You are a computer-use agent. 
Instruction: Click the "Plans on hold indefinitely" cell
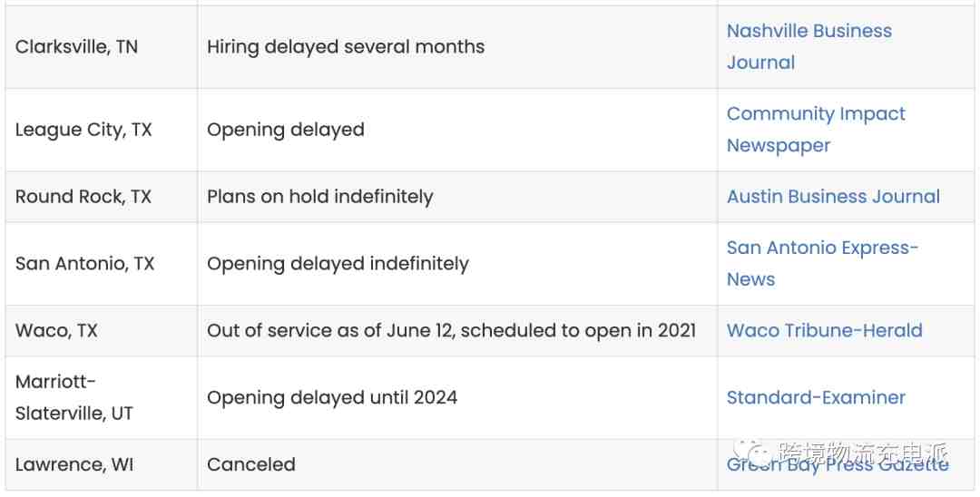[320, 197]
